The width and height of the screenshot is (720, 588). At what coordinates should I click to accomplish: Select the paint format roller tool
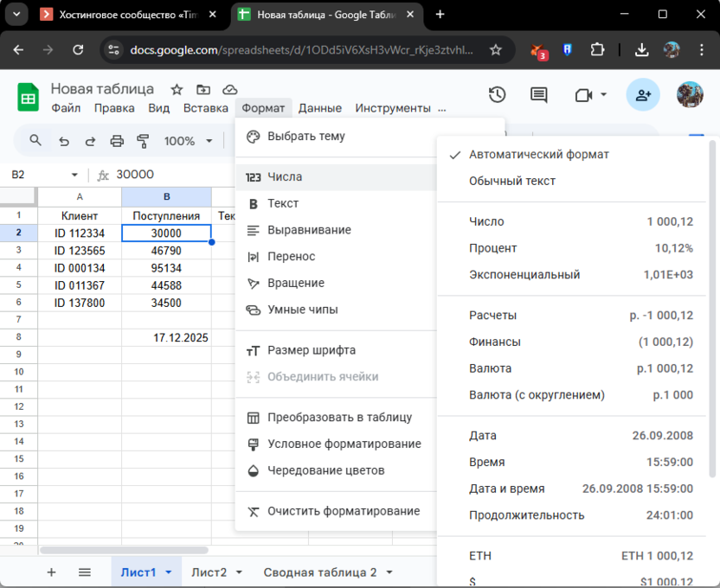143,141
